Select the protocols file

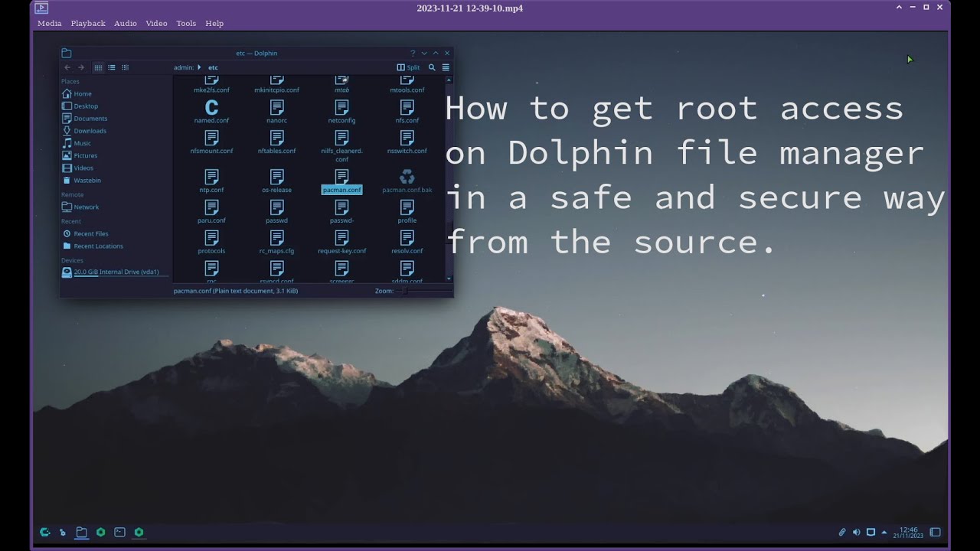point(211,243)
